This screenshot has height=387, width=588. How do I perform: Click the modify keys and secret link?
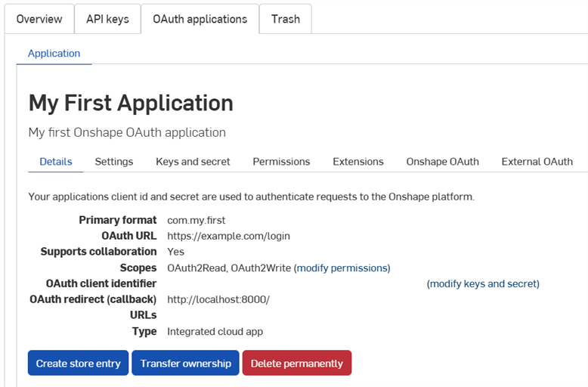(483, 283)
